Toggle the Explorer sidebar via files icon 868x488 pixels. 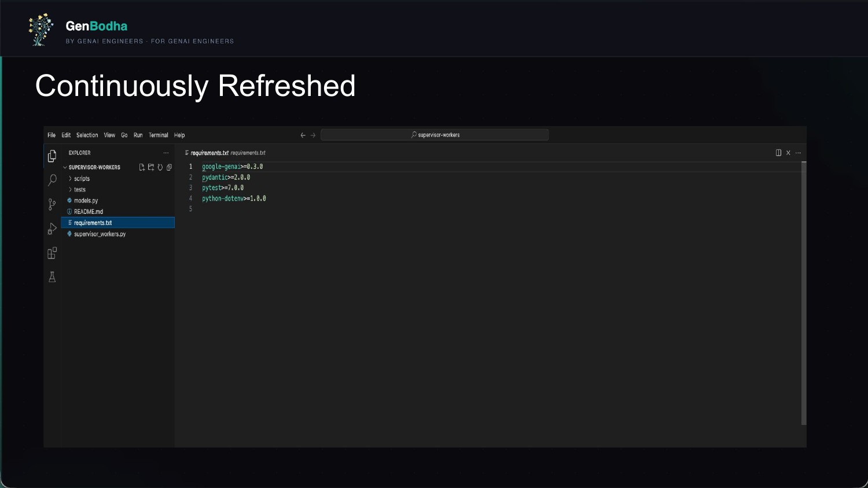[52, 156]
